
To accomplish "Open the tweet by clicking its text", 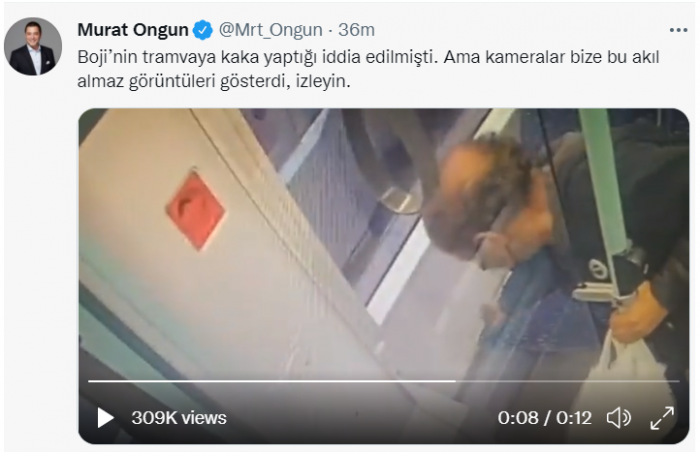I will tap(368, 69).
